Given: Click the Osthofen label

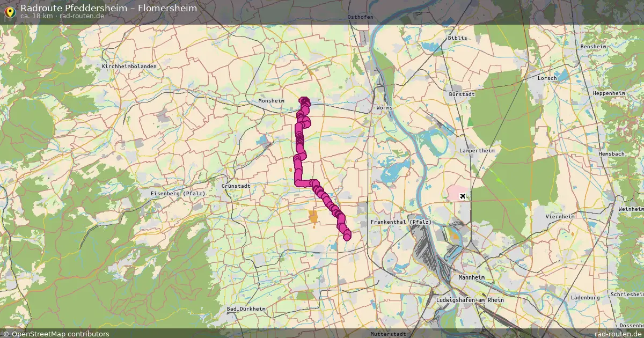Looking at the screenshot, I should 360,17.
